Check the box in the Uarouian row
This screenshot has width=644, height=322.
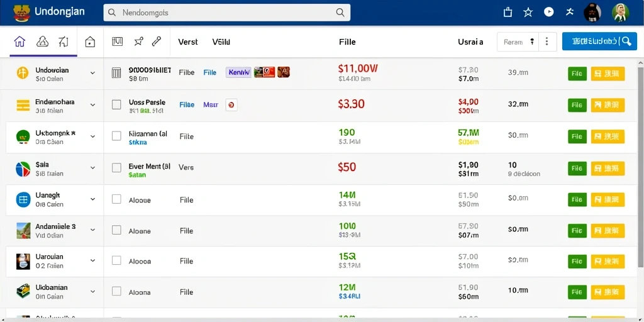coord(116,260)
